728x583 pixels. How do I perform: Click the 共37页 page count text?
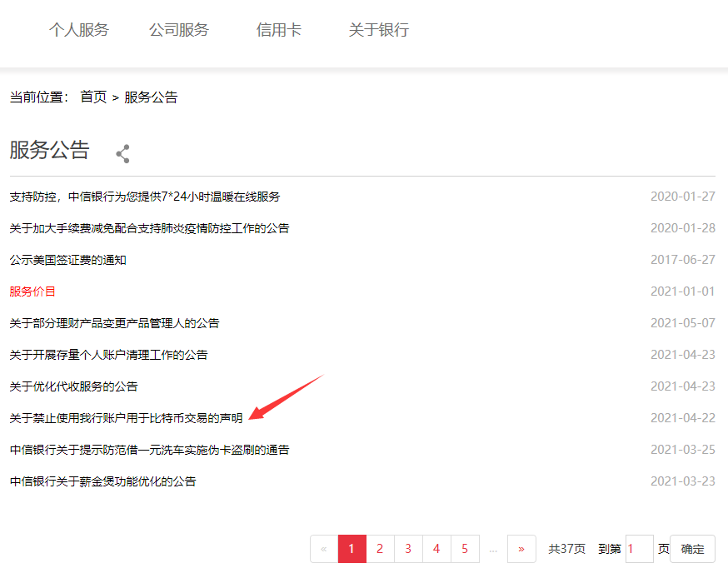[567, 549]
